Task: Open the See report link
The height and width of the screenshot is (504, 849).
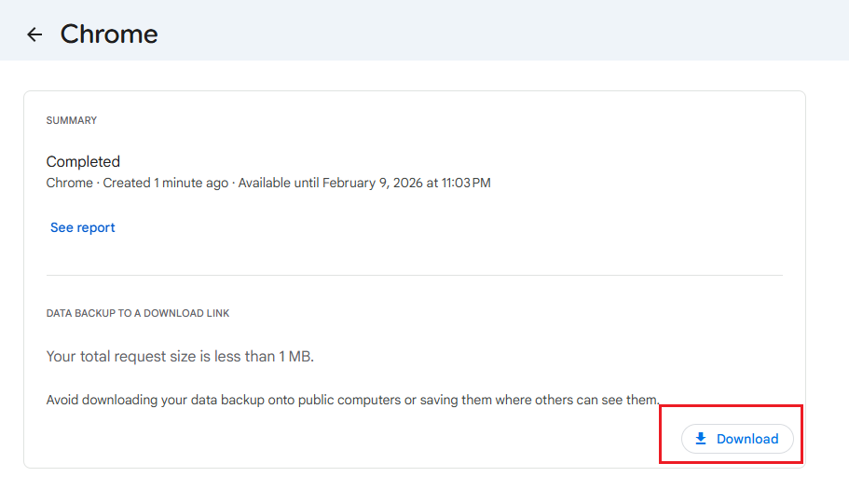Action: 83,227
